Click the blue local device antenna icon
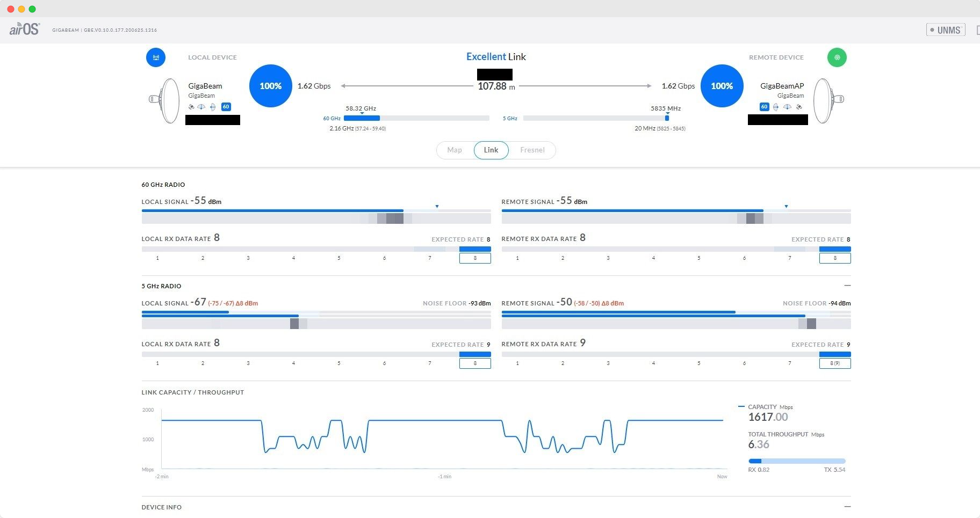 coord(156,57)
